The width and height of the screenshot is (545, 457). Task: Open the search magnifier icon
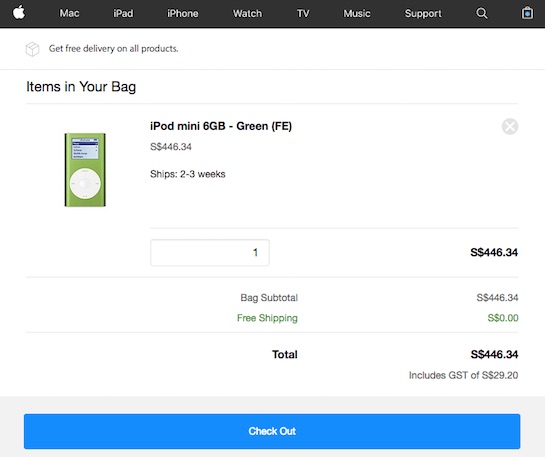pyautogui.click(x=482, y=13)
